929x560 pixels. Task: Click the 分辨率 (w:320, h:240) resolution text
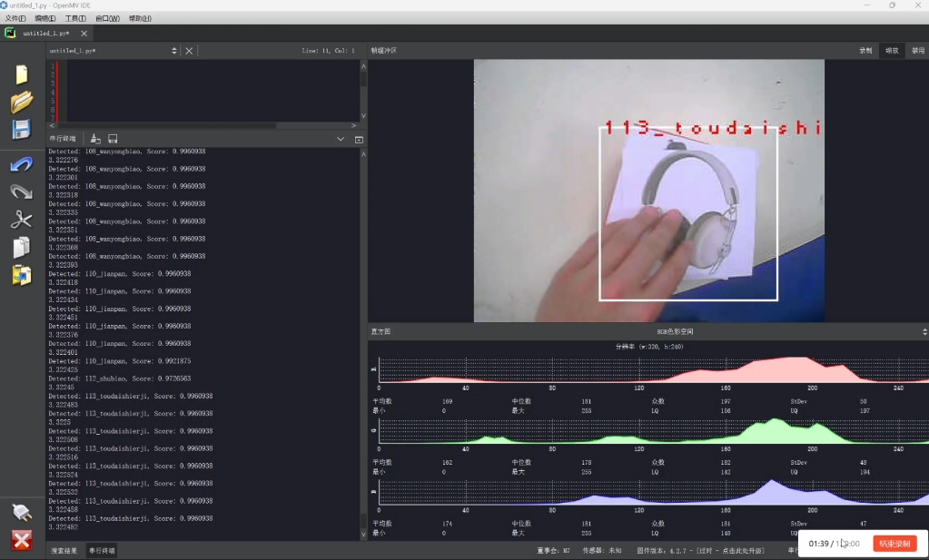[x=648, y=347]
